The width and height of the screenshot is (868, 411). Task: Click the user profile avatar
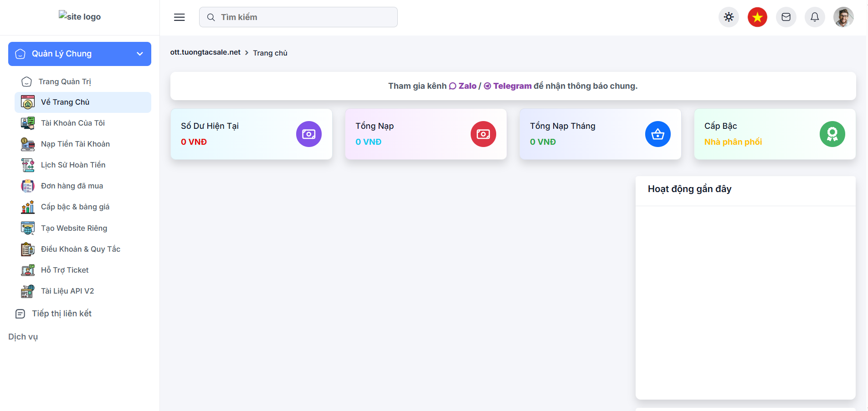pyautogui.click(x=843, y=17)
